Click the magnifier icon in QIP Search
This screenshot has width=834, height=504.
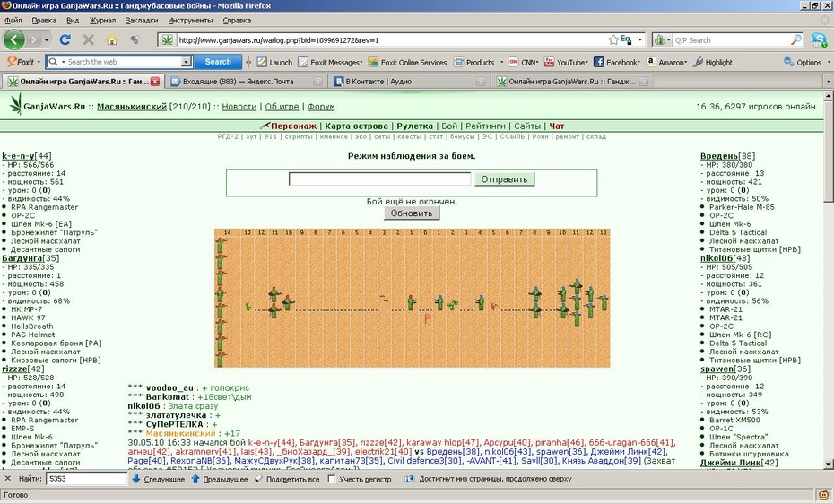[x=796, y=39]
